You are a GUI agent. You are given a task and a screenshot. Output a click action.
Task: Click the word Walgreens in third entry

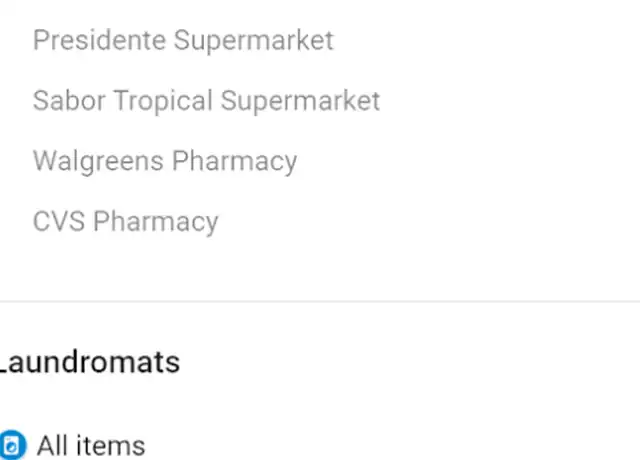click(98, 161)
